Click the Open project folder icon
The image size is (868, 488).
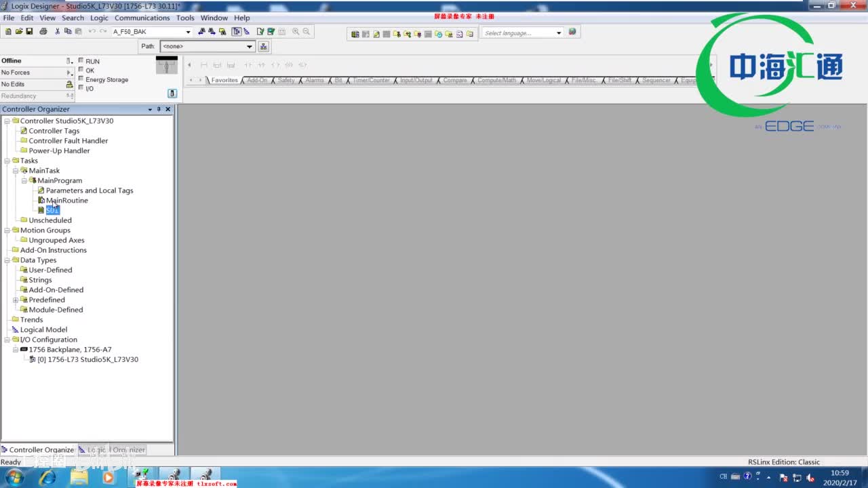(x=19, y=32)
